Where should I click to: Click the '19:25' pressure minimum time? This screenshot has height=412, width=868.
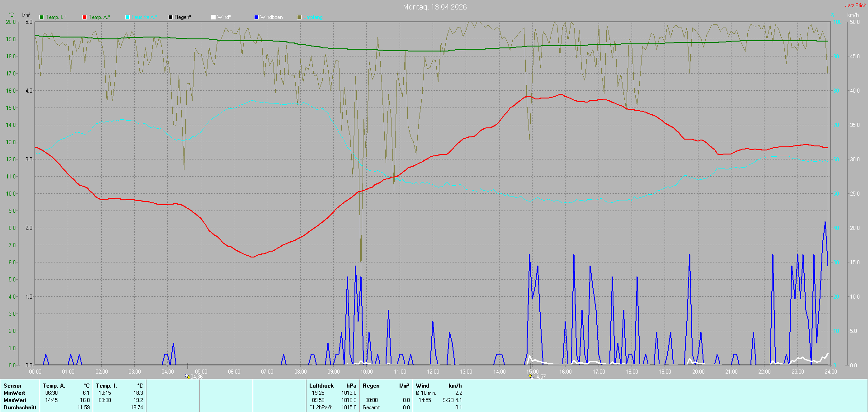click(x=318, y=393)
